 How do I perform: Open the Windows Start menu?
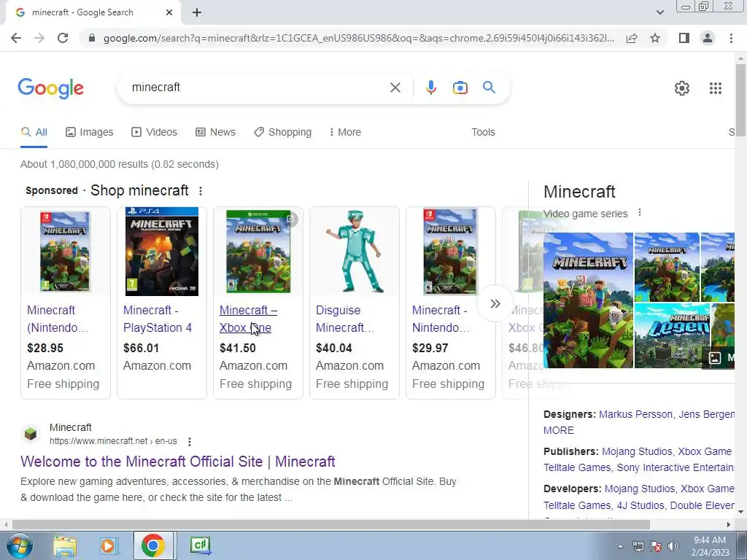click(18, 545)
